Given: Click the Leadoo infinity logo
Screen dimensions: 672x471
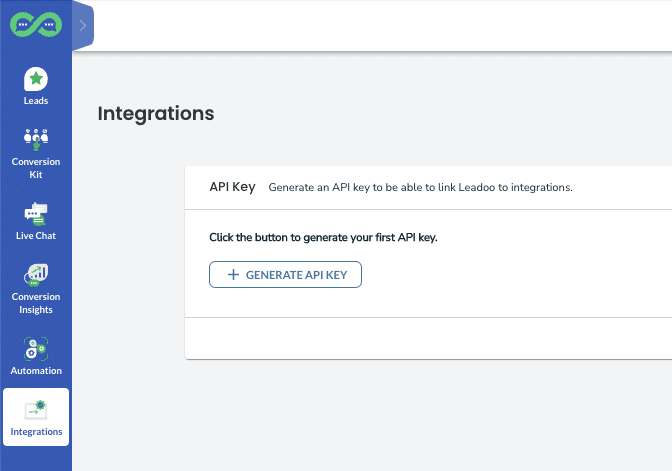Looking at the screenshot, I should [x=36, y=24].
